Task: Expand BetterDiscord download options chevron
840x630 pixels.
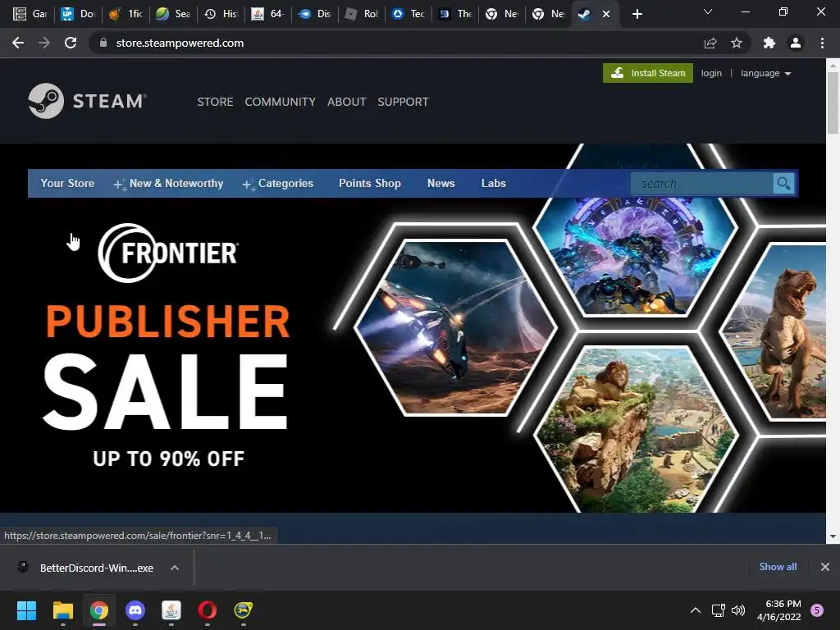Action: [175, 568]
